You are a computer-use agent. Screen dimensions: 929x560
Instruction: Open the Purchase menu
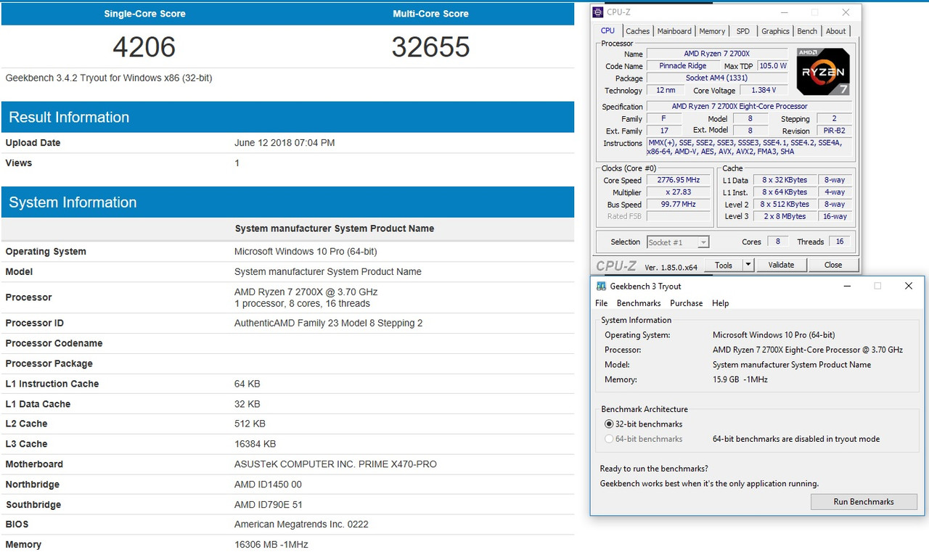pyautogui.click(x=687, y=303)
